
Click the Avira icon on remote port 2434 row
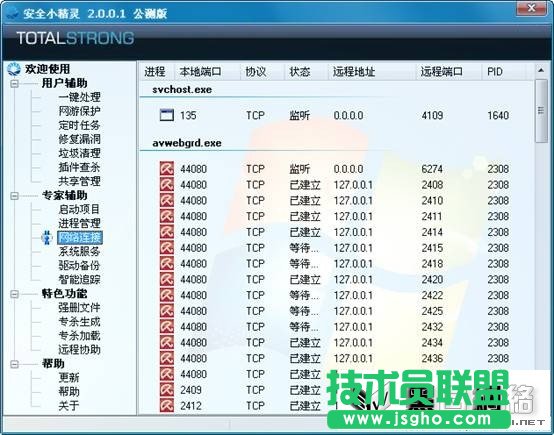click(x=167, y=342)
